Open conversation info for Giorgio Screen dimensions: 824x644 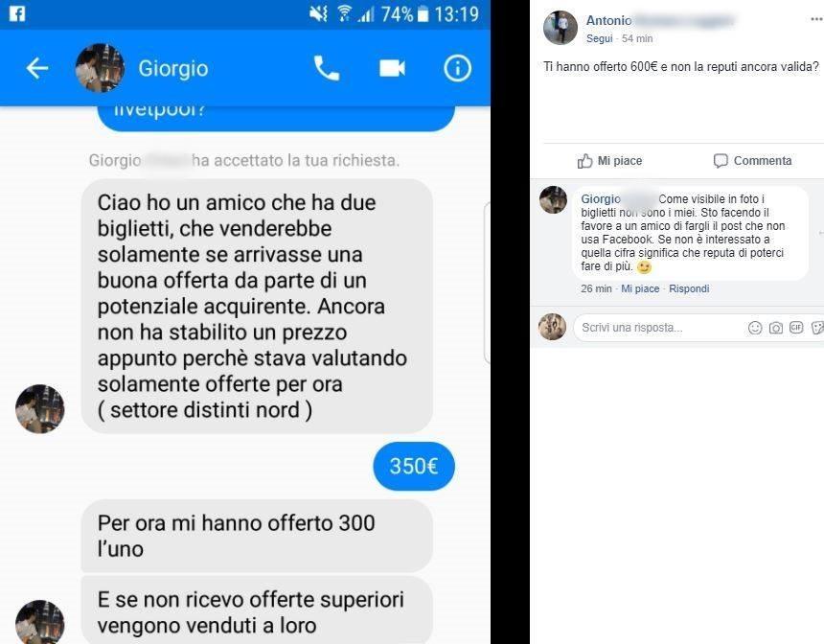click(457, 68)
